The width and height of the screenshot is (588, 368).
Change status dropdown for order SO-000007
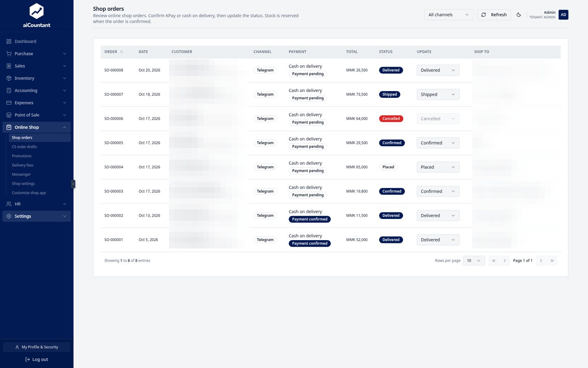pos(438,94)
